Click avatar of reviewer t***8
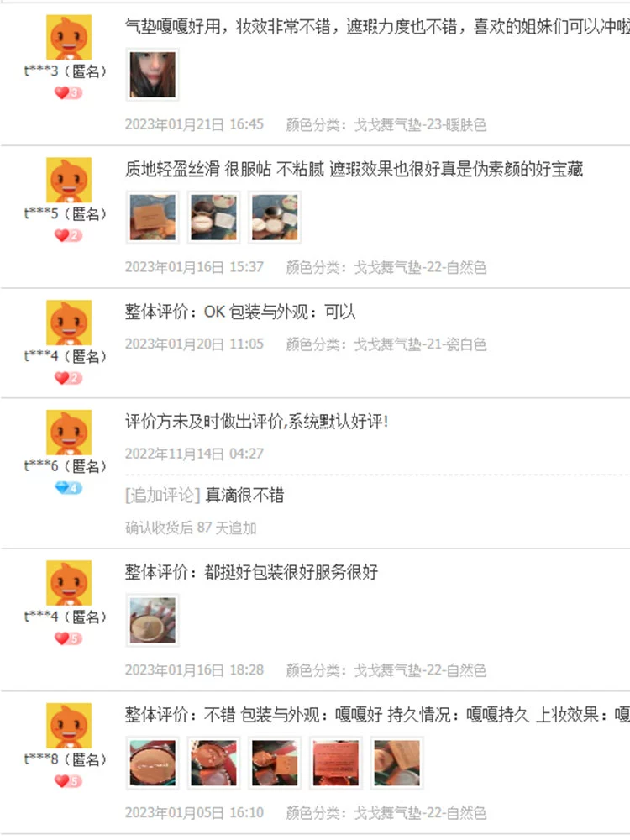 [69, 726]
